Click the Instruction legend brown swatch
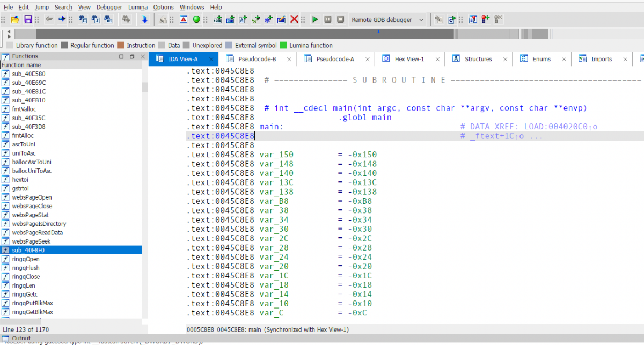This screenshot has width=644, height=345. (x=120, y=46)
